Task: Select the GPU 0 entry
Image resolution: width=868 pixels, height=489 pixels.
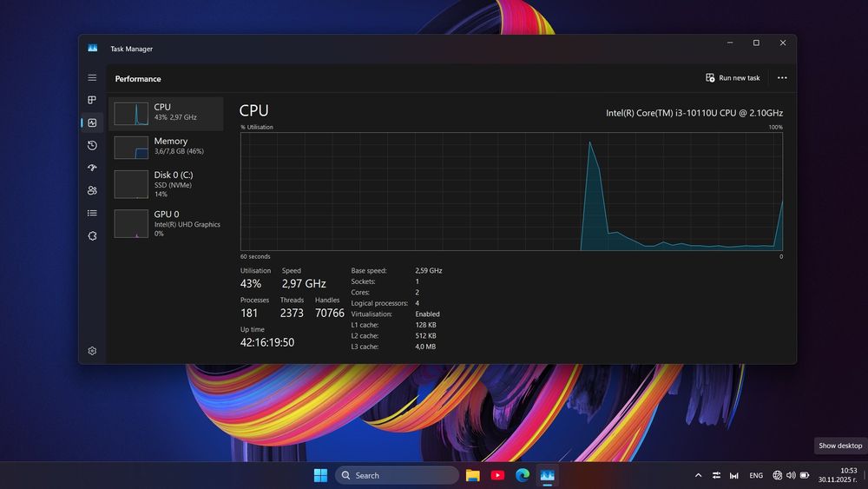Action: click(166, 223)
